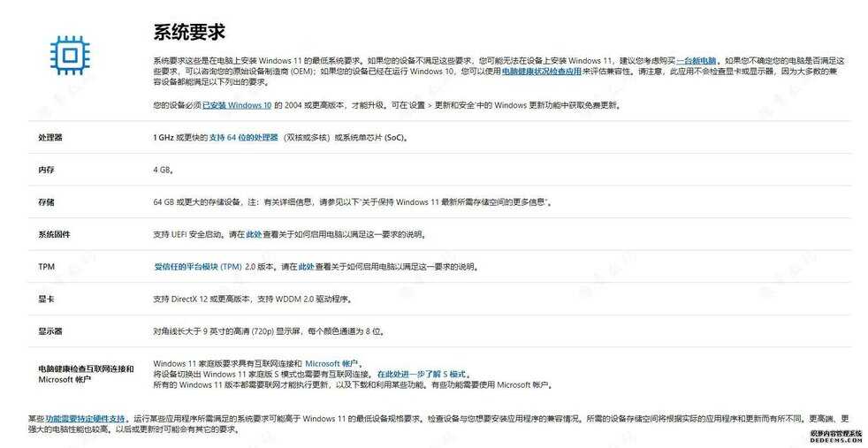The image size is (868, 448).
Task: Follow the '已安装 Windows 10' link
Action: coord(237,105)
